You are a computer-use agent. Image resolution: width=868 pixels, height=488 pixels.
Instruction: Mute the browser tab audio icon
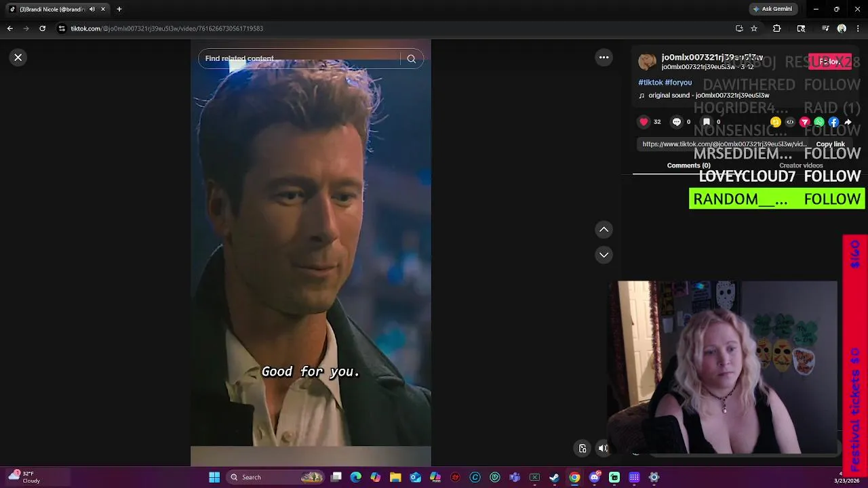[92, 9]
